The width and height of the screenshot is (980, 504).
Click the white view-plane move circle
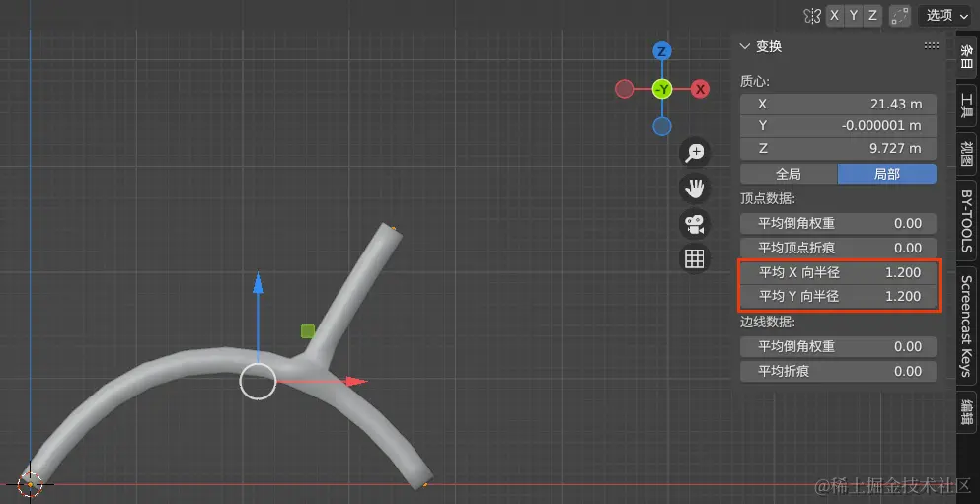coord(259,381)
